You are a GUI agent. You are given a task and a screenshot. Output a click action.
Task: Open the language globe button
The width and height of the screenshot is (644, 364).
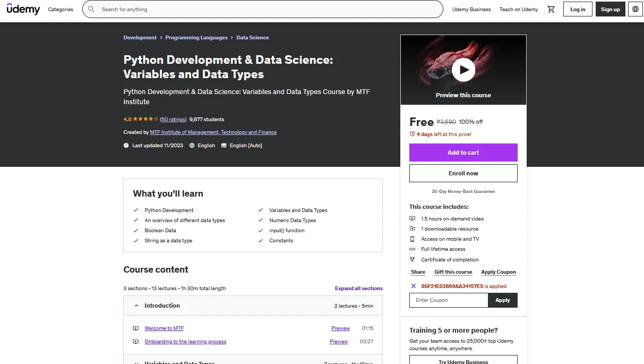636,9
